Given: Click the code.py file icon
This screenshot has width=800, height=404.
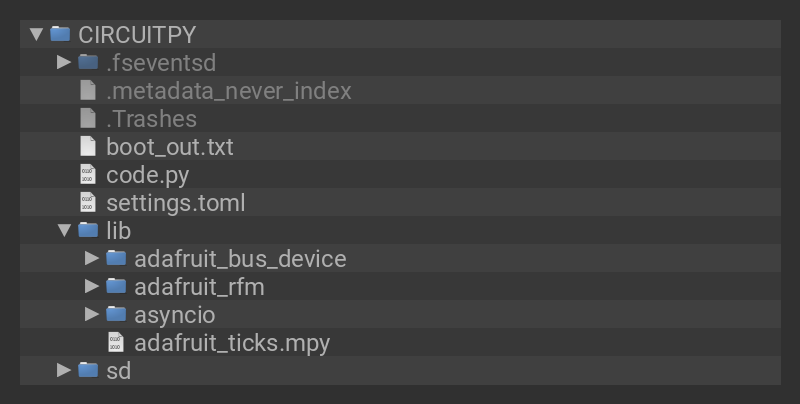Looking at the screenshot, I should (x=88, y=174).
